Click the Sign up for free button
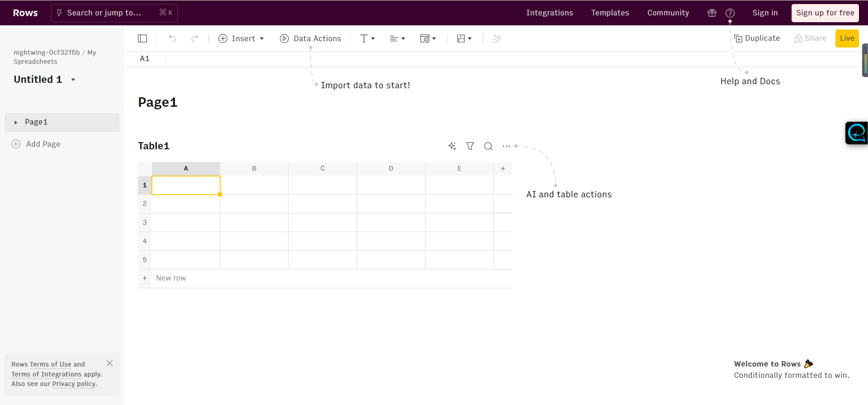The image size is (868, 405). click(825, 13)
